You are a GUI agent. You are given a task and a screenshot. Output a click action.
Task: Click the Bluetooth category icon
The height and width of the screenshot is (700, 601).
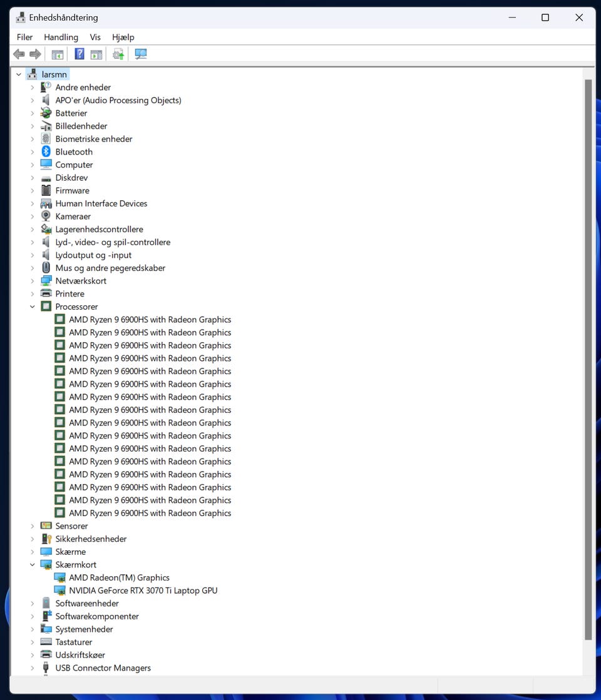(46, 152)
